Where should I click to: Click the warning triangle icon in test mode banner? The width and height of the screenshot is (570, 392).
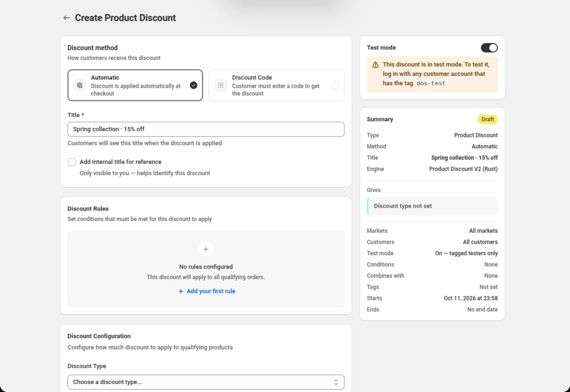tap(375, 65)
